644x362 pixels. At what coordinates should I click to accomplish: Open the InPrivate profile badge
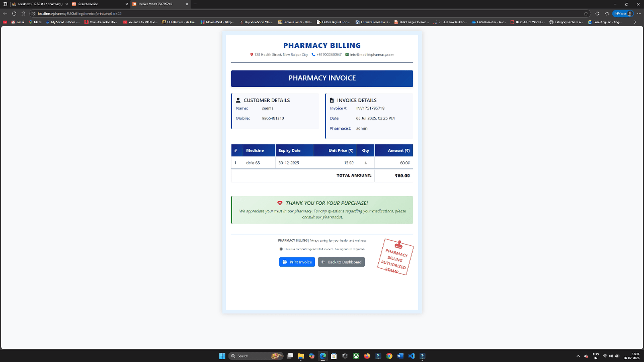[x=623, y=14]
